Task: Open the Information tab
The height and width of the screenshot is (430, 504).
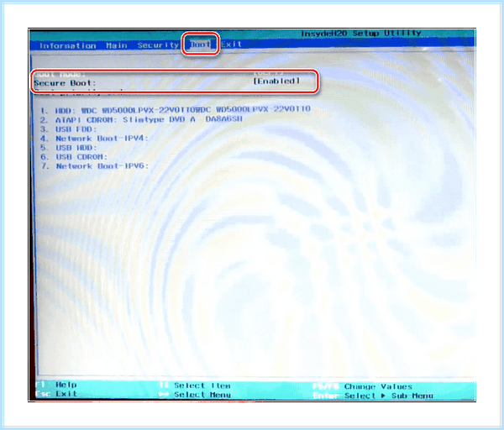Action: coord(67,45)
